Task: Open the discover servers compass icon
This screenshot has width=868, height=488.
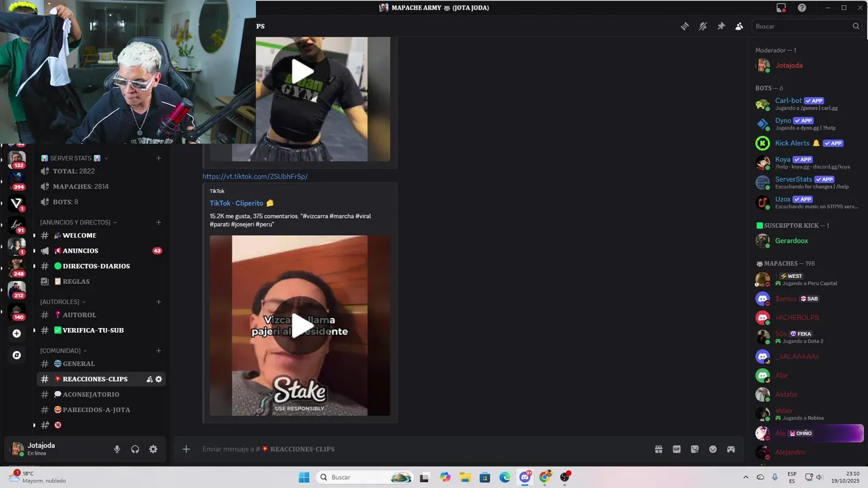Action: click(17, 355)
